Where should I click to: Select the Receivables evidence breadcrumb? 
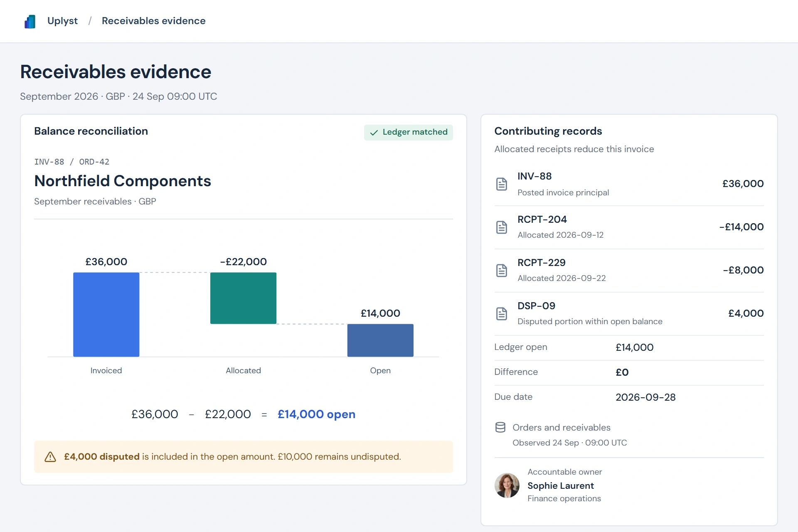[x=153, y=21]
